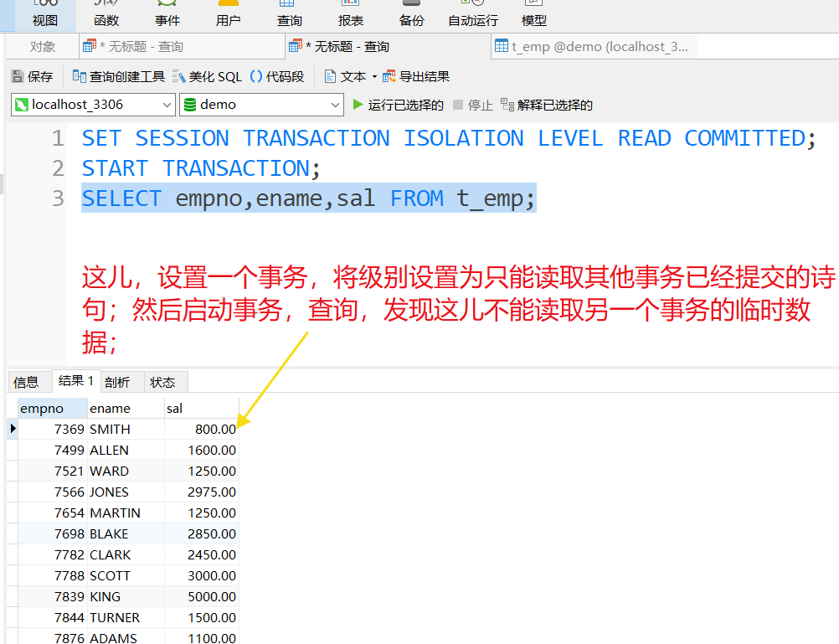Open the 模型 (Model) toolbar item
Screen dimensions: 839x644
click(x=533, y=15)
